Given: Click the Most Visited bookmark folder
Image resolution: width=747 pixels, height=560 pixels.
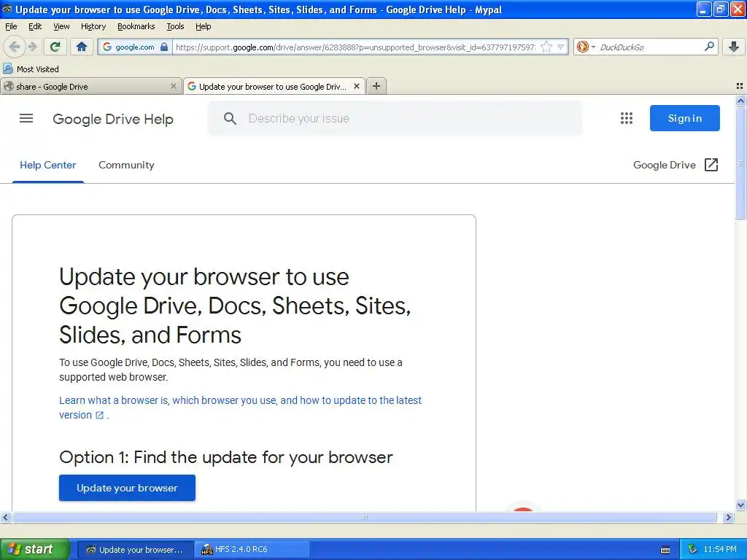Looking at the screenshot, I should tap(31, 69).
